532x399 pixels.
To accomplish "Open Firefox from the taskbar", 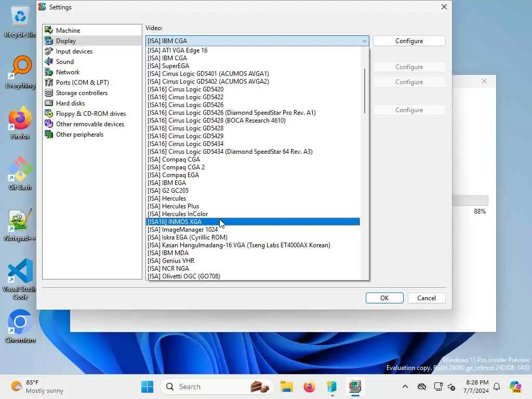I will tap(309, 387).
